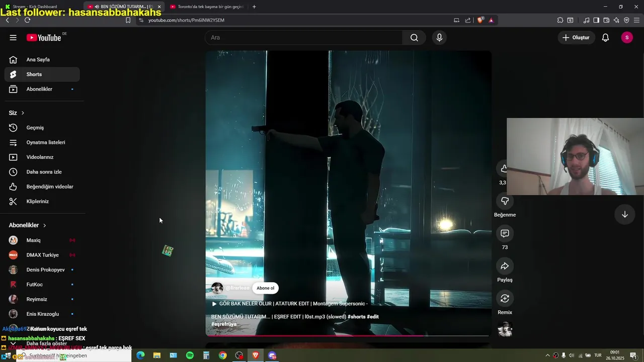Open Oynatma listeleri
Image resolution: width=644 pixels, height=362 pixels.
click(42, 142)
